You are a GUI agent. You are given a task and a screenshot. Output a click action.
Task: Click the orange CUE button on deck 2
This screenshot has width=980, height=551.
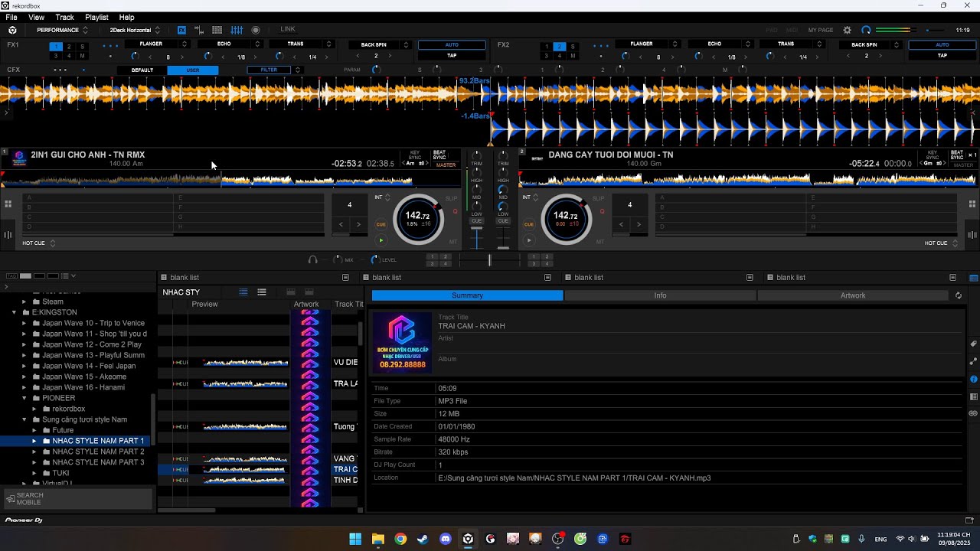tap(529, 224)
